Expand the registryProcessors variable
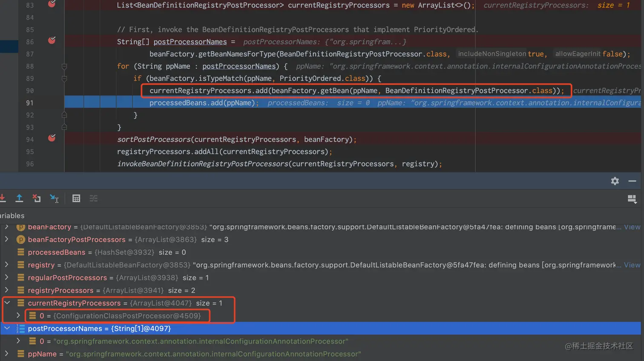644x361 pixels. click(x=7, y=290)
